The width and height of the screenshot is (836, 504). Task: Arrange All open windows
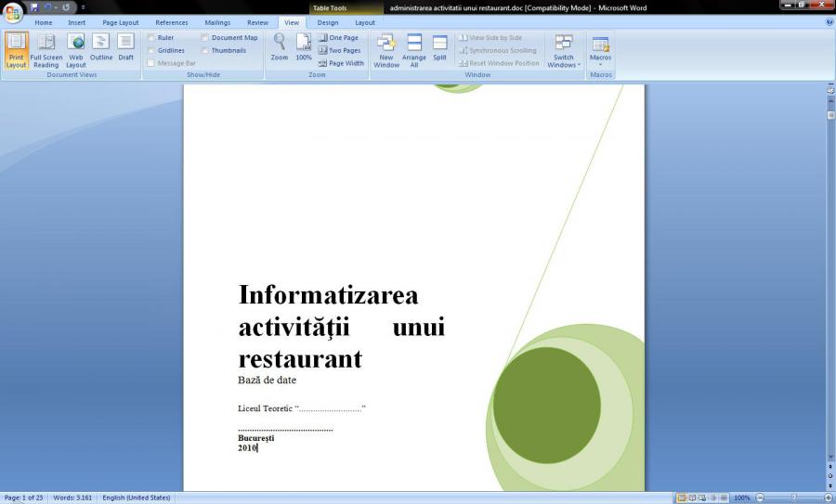414,50
